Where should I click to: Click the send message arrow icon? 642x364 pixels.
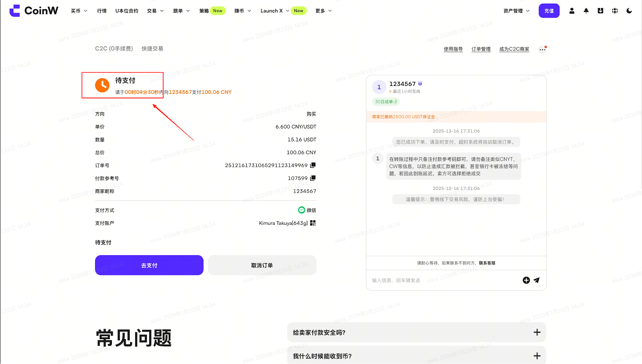[536, 280]
